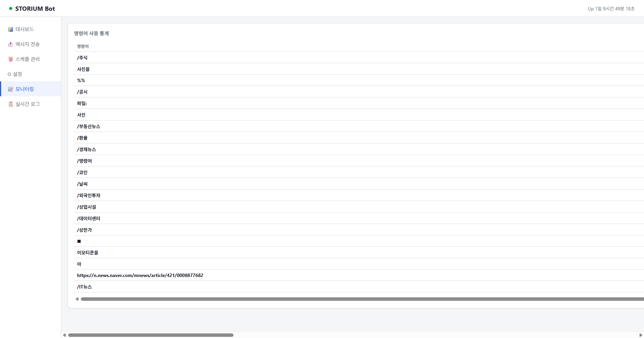Select the /부동산뉴스 command row
This screenshot has width=644, height=338.
point(89,126)
